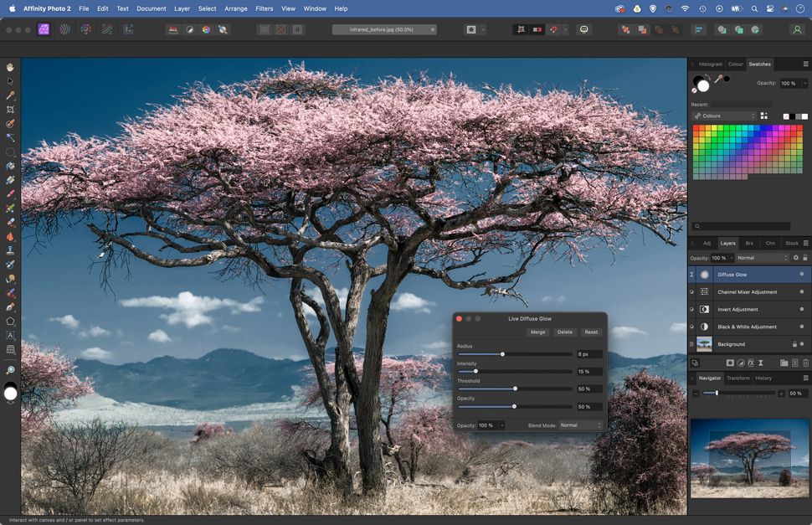Add a mask layer from the Layers panel

click(x=730, y=363)
